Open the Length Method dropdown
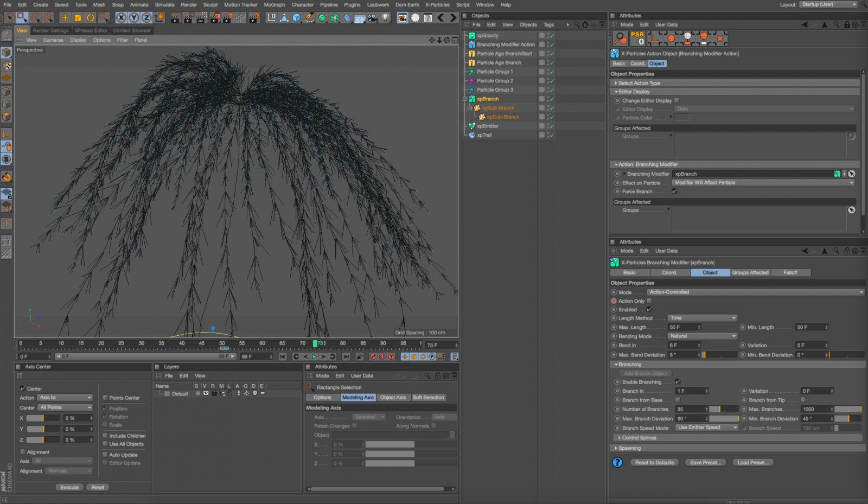This screenshot has width=868, height=504. click(703, 318)
